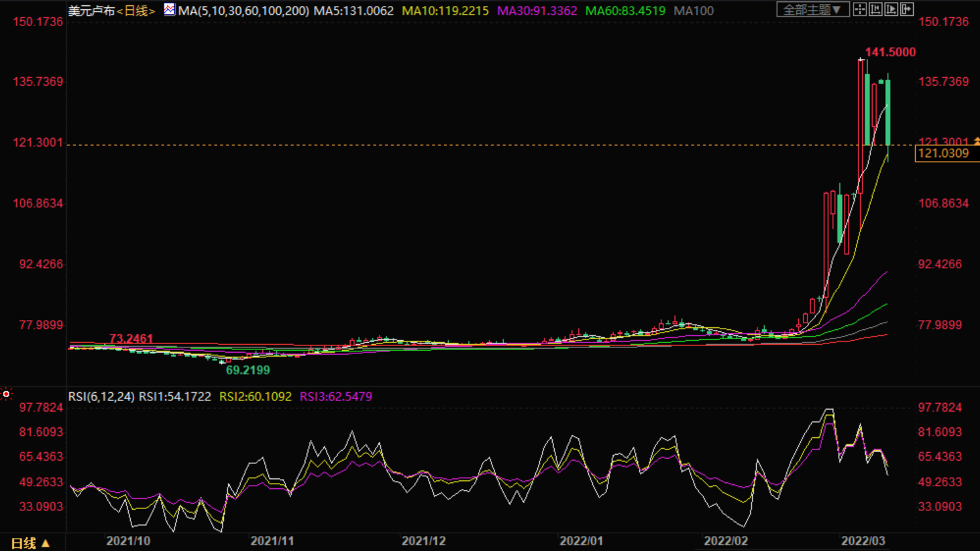980x551 pixels.
Task: Select the MA30 value legend
Action: click(537, 11)
